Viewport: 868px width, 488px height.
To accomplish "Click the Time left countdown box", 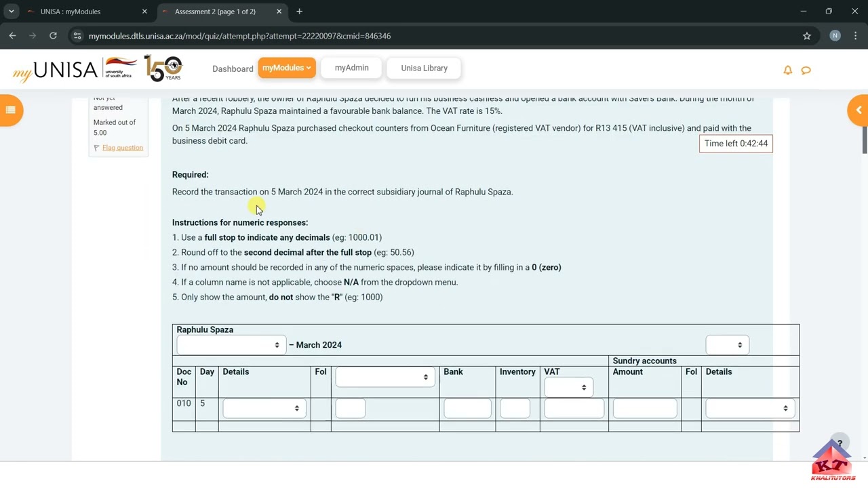I will (736, 144).
